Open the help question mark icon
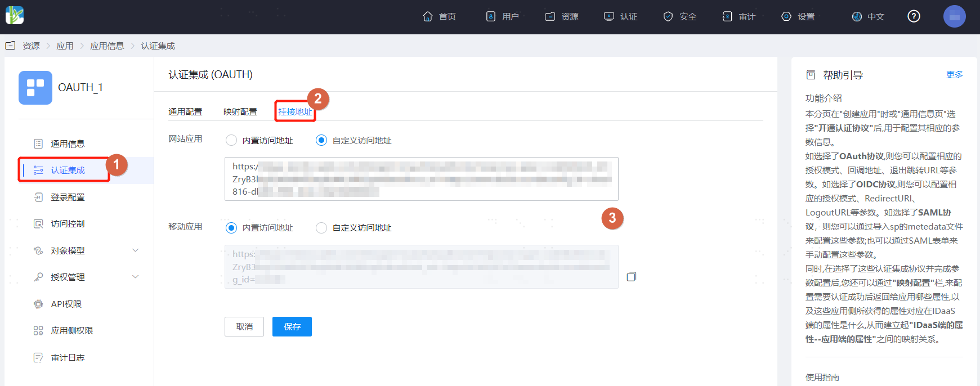This screenshot has height=386, width=980. pos(914,16)
